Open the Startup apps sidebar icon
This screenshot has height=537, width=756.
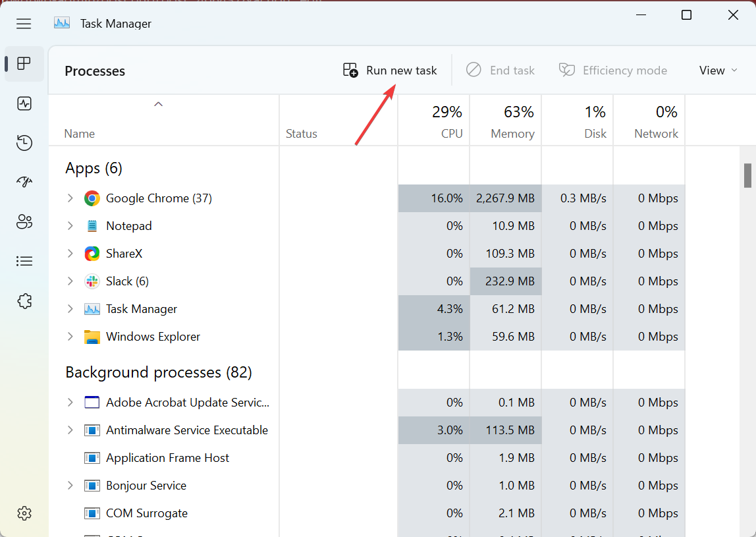24,182
